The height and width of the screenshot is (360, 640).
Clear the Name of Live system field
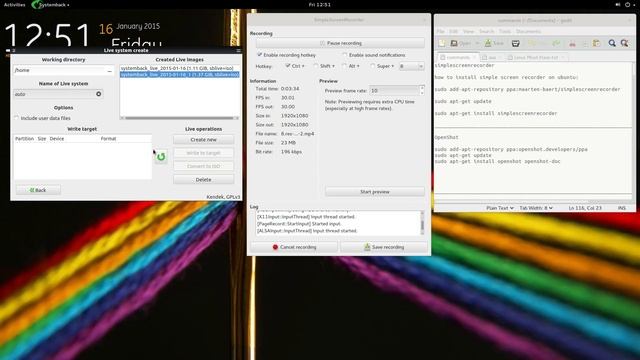(x=98, y=94)
